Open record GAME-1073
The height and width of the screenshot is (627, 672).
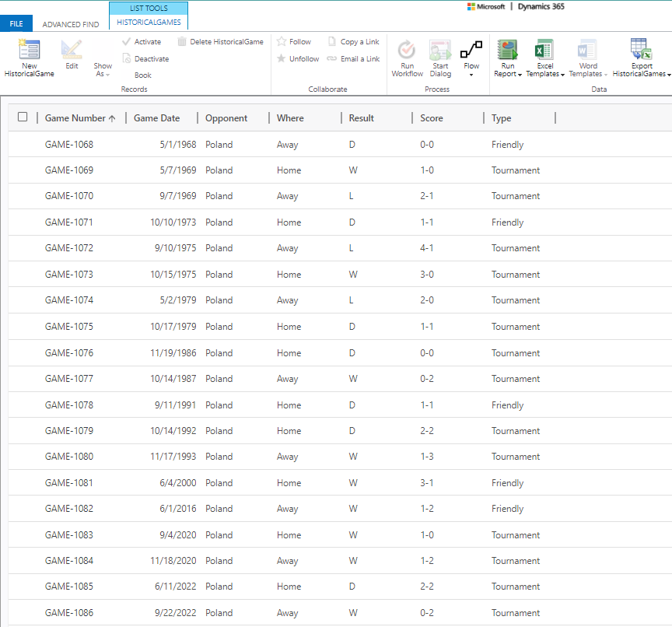tap(69, 275)
